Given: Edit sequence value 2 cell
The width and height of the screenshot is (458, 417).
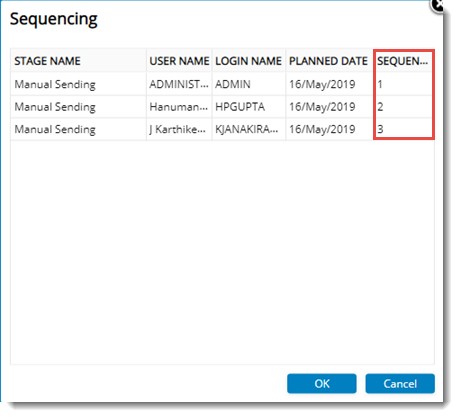Looking at the screenshot, I should pos(404,107).
